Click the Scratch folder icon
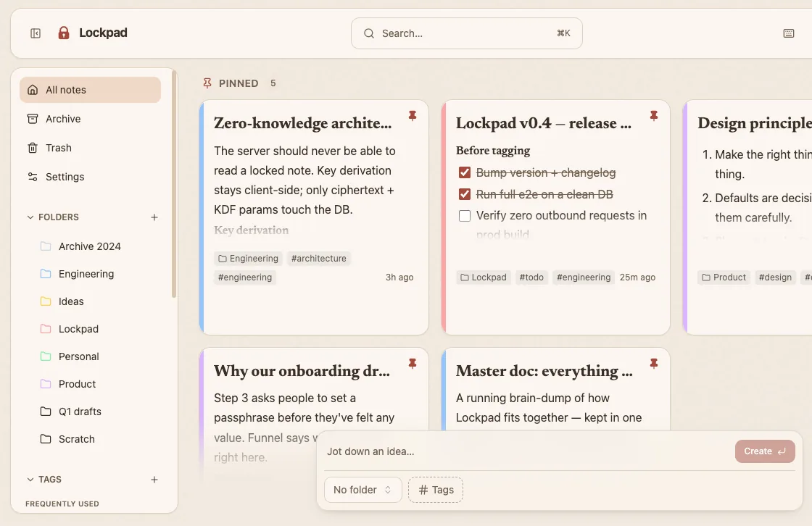 (46, 438)
